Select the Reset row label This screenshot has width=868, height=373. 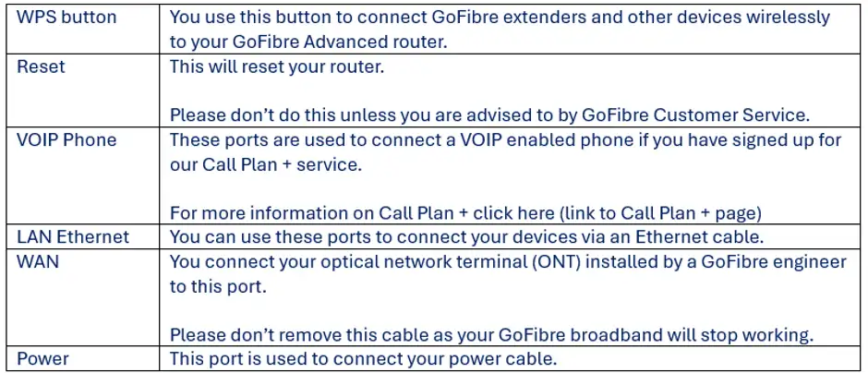pos(41,67)
